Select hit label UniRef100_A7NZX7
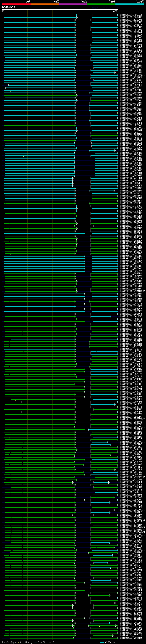Viewport: 146px width, 644px height. [131, 35]
